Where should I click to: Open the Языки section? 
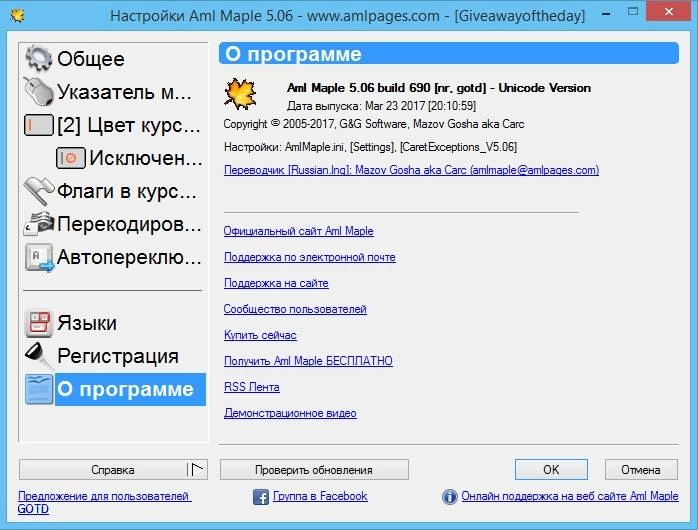(x=87, y=323)
